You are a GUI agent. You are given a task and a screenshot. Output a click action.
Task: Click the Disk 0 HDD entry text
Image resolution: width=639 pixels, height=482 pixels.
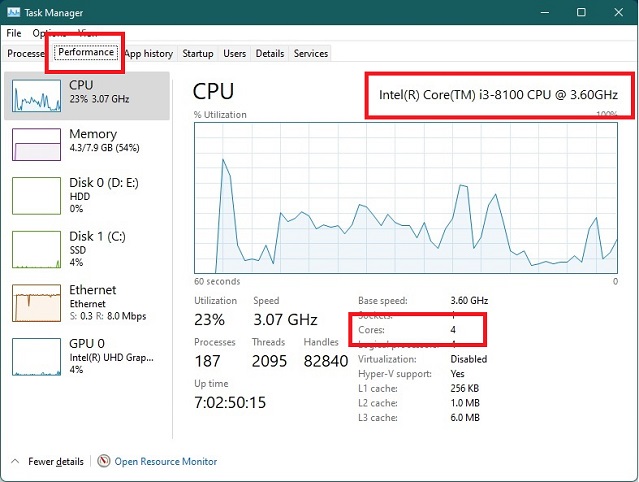(x=80, y=196)
